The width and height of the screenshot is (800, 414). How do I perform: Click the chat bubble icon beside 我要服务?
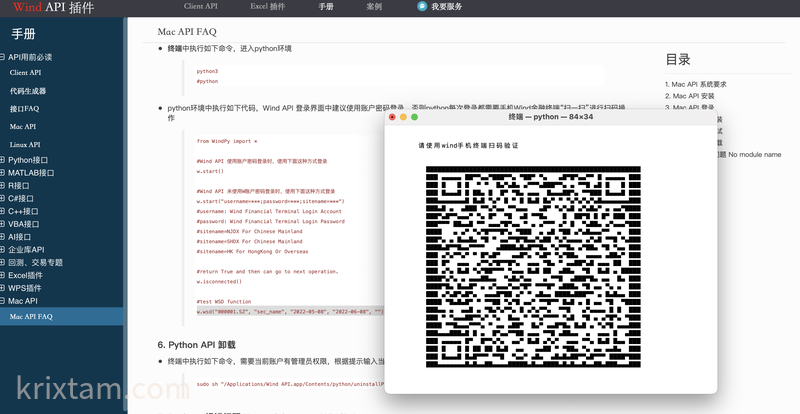(421, 6)
